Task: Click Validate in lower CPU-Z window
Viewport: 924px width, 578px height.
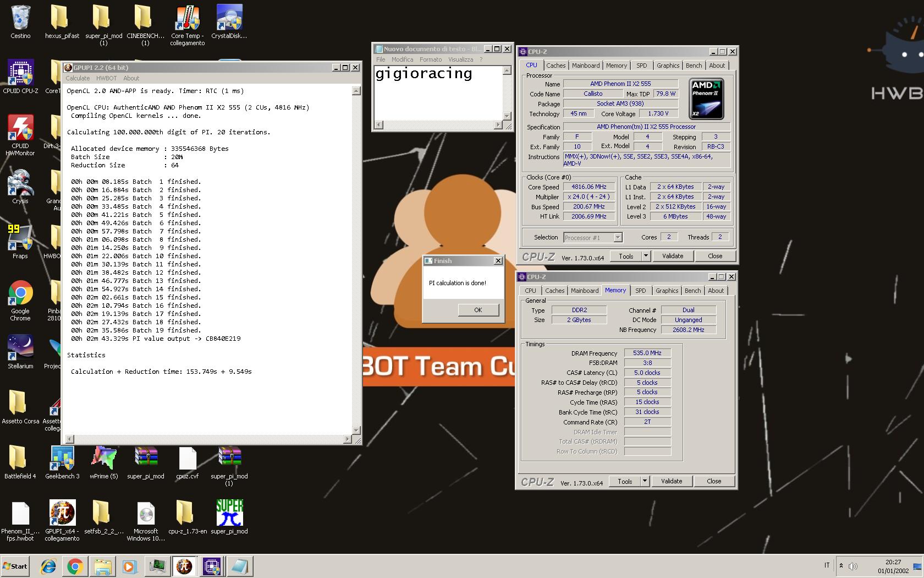Action: pyautogui.click(x=671, y=481)
